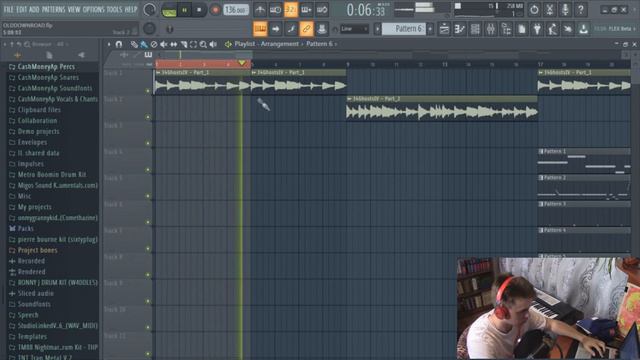The height and width of the screenshot is (360, 640).
Task: Open the Channel rack icon
Action: (475, 29)
